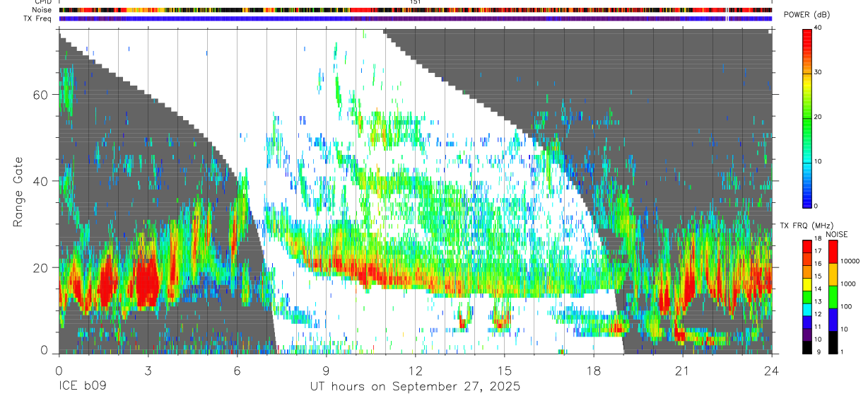Screen dimensions: 868x401
Task: Click the '20' range gate tick label
Action: [42, 267]
